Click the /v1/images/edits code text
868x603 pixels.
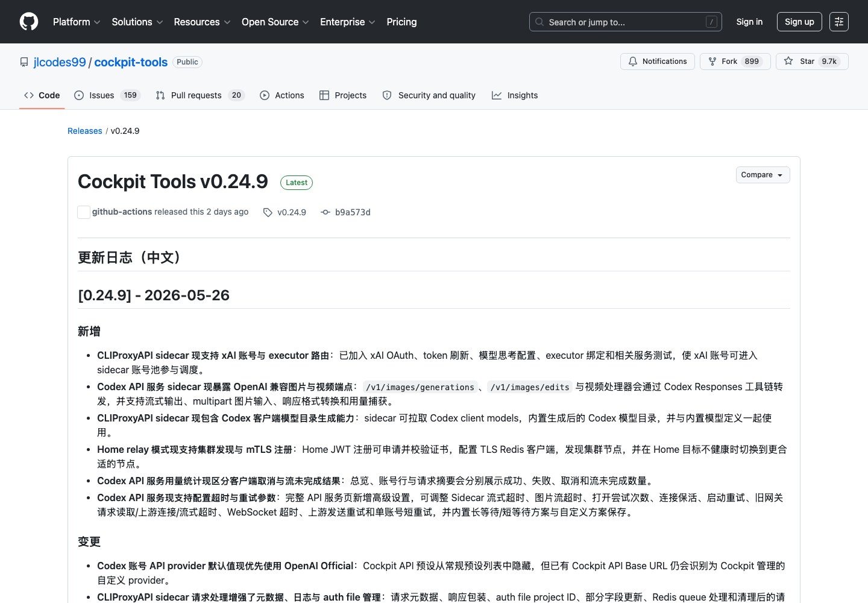tap(530, 387)
